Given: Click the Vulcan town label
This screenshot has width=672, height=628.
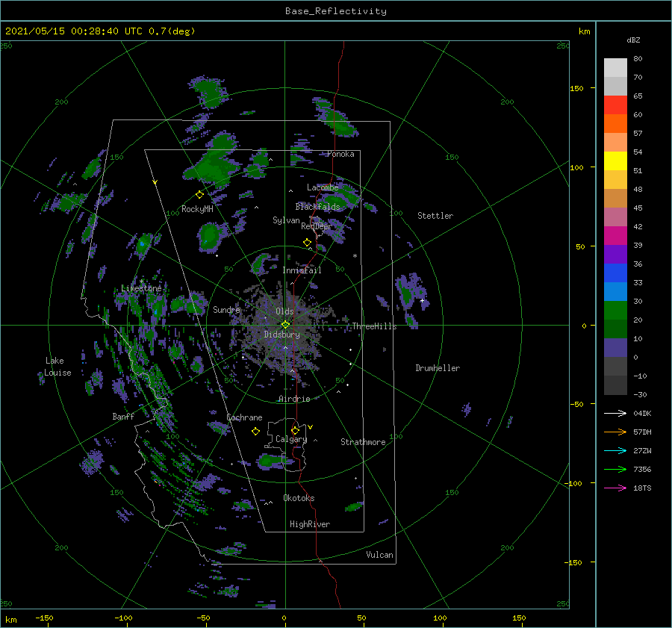Looking at the screenshot, I should [x=379, y=555].
